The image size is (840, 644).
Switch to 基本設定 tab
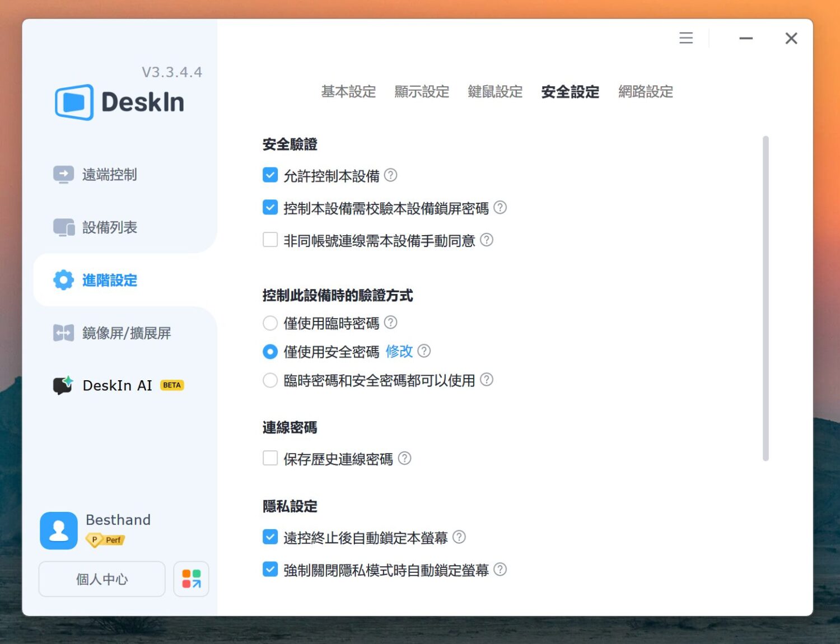[348, 92]
